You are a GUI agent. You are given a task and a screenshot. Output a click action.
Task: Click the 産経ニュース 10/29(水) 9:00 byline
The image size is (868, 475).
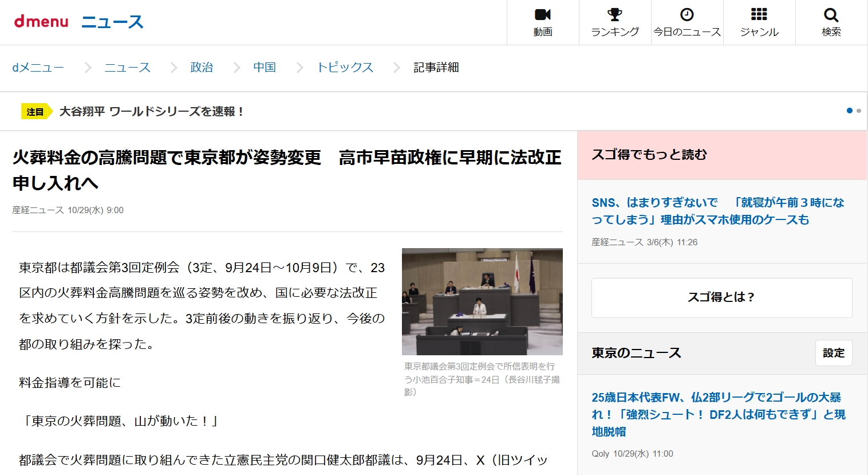(68, 210)
